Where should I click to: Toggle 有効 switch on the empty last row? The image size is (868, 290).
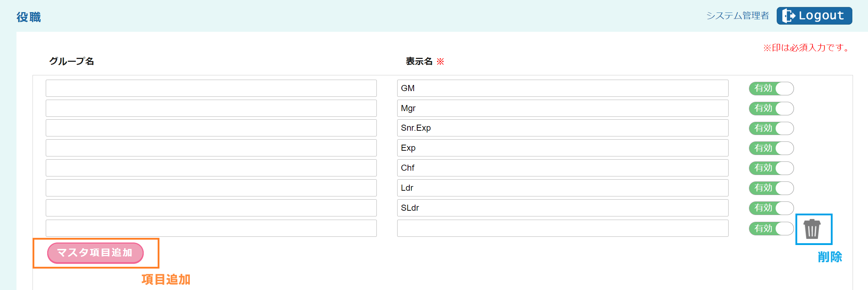pyautogui.click(x=771, y=229)
